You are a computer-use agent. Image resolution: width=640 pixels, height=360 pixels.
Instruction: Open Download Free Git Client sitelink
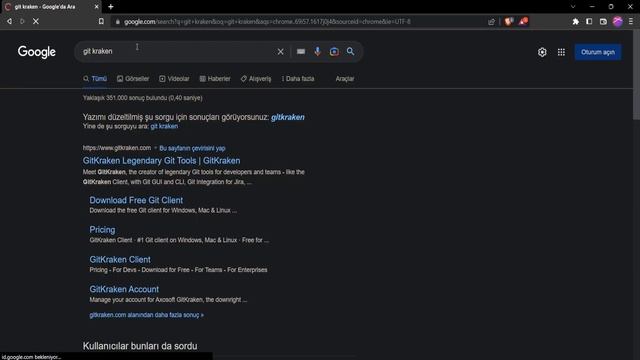pos(136,200)
